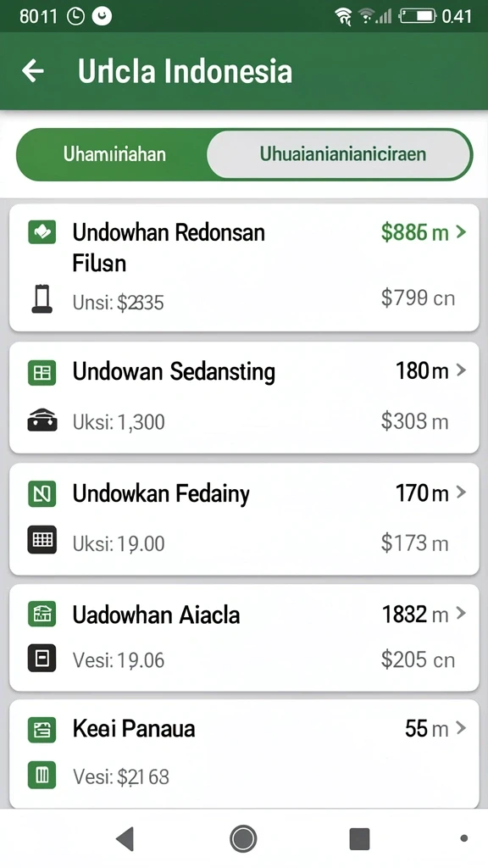
Task: Tap the phone icon beside Unsi: $2335
Action: point(42,299)
